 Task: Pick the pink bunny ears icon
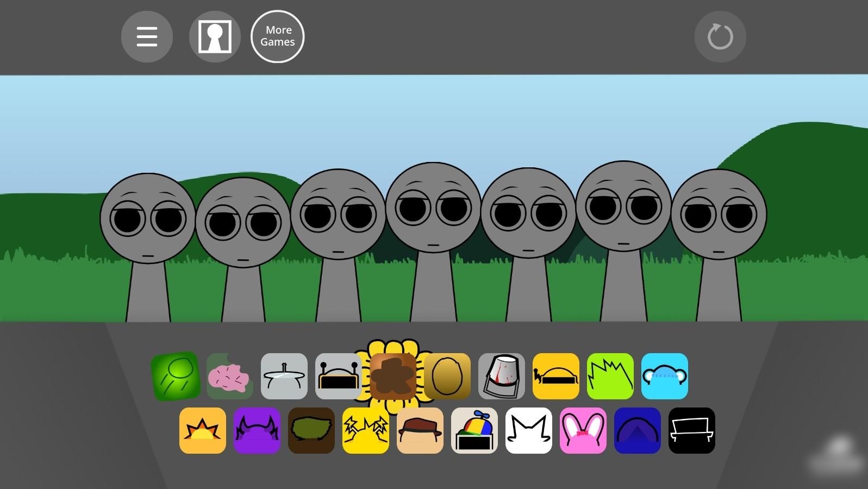583,430
